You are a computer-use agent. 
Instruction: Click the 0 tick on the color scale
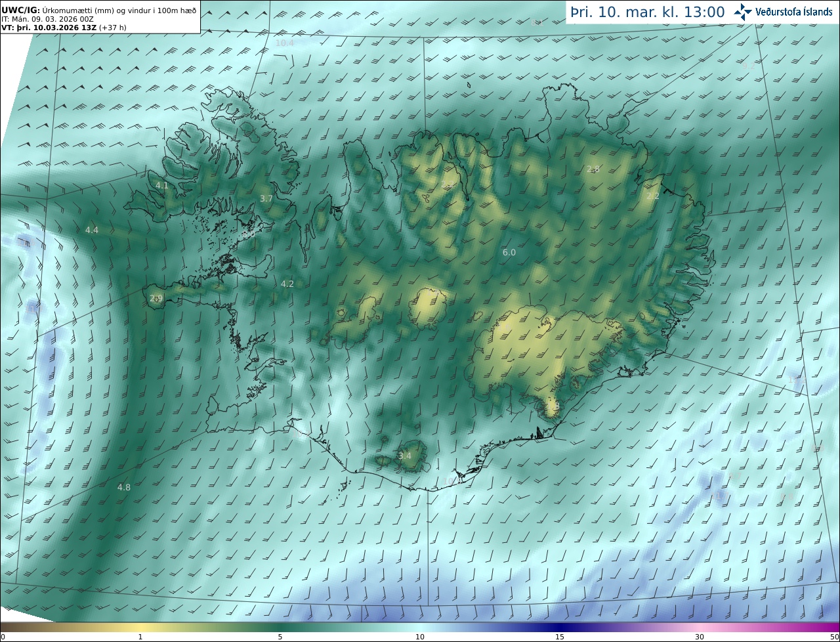[x=3, y=637]
